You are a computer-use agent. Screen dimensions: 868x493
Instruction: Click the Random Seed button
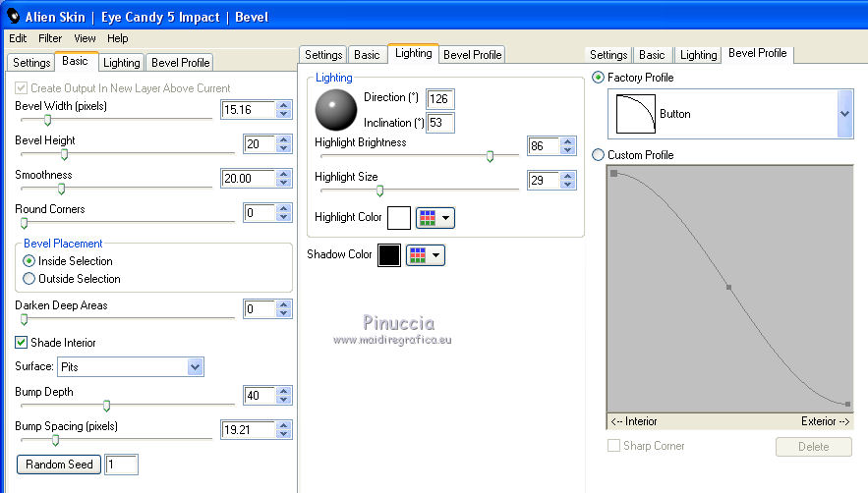click(59, 465)
